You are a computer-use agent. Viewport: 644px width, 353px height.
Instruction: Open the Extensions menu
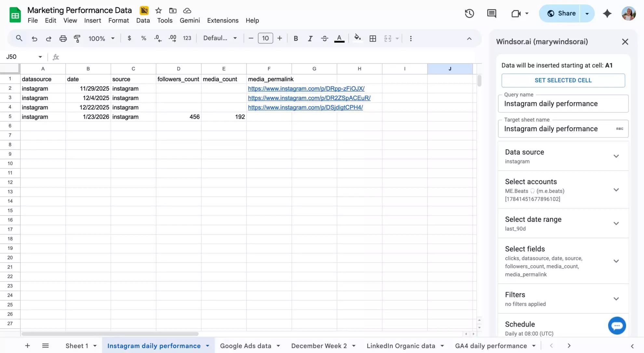(222, 20)
